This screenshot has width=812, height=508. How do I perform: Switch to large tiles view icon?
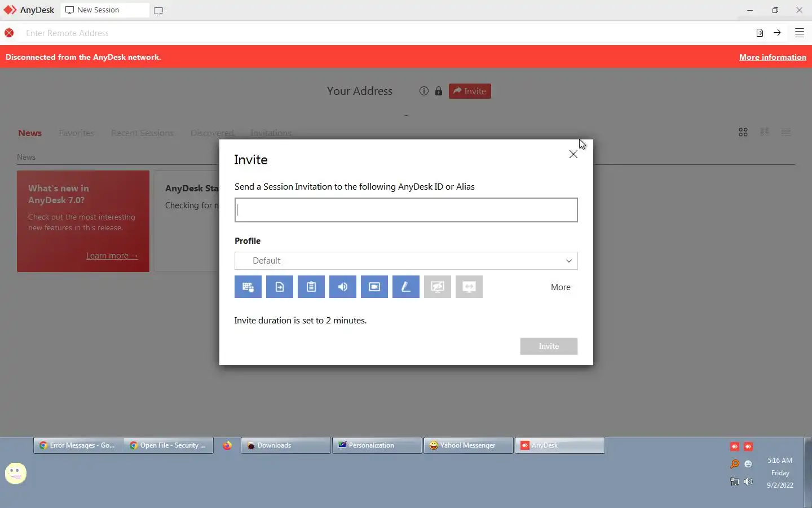(x=743, y=132)
